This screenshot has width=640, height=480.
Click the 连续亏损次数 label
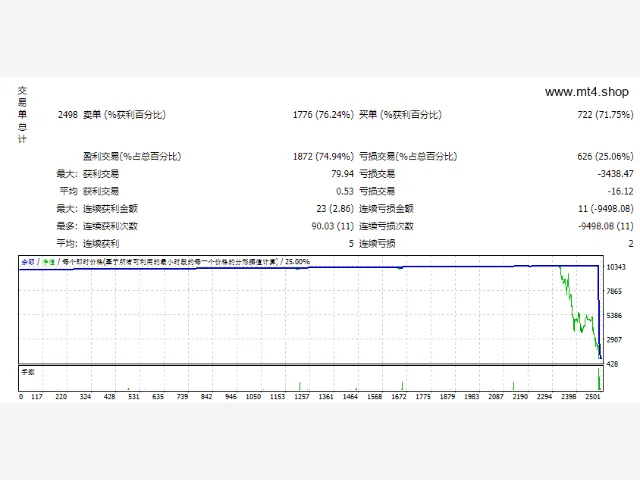pos(386,226)
